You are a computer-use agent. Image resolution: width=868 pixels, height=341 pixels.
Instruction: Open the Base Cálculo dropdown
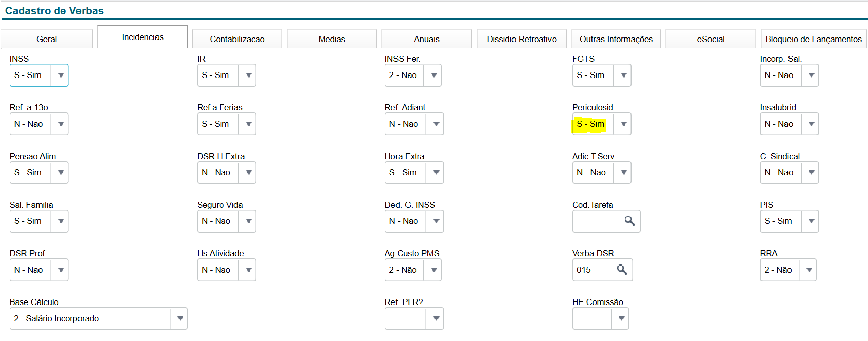coord(180,318)
